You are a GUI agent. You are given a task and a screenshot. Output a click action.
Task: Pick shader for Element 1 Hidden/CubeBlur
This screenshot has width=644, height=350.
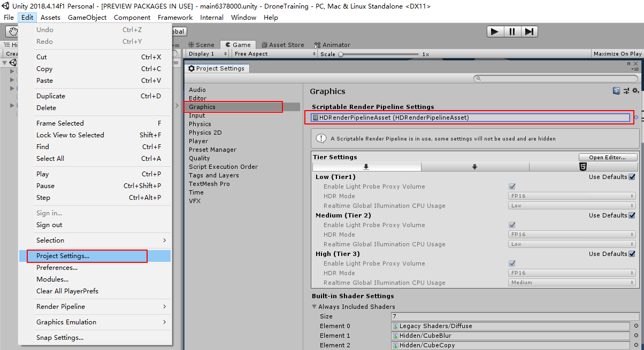(x=636, y=336)
